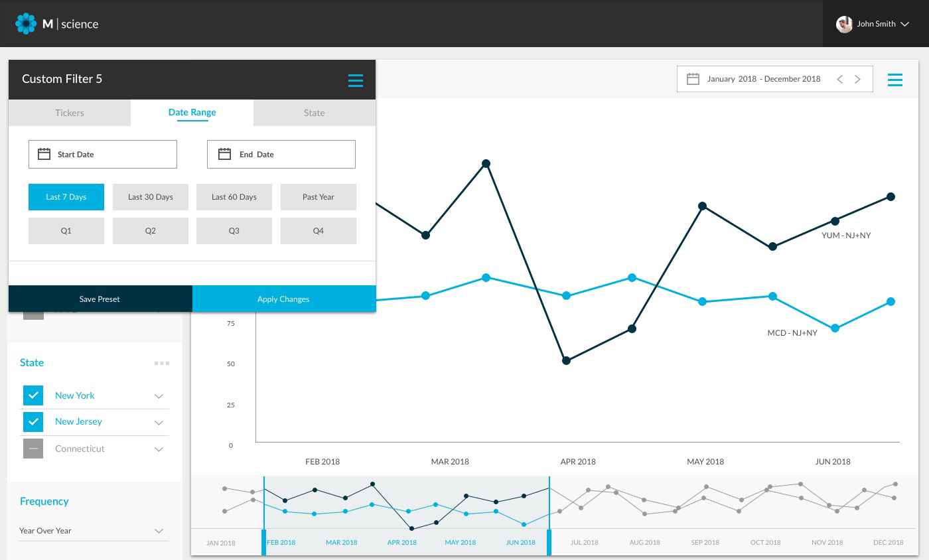Click the highest YUM peak data point
This screenshot has width=929, height=560.
click(x=486, y=163)
